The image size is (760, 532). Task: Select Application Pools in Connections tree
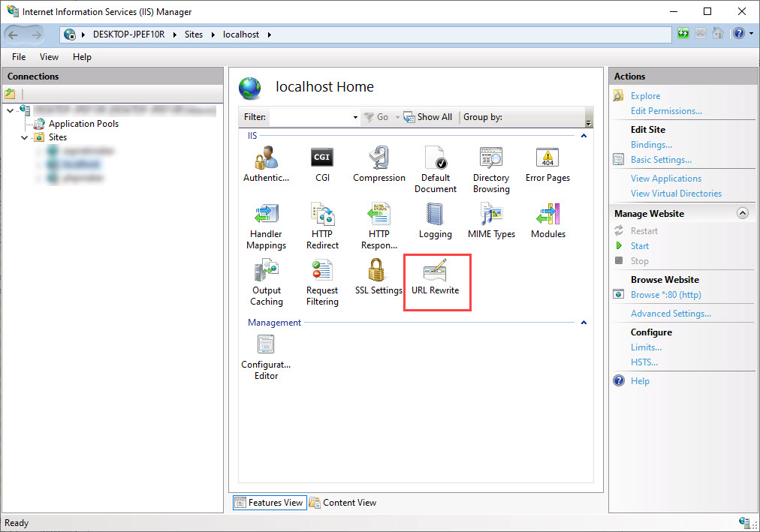83,124
